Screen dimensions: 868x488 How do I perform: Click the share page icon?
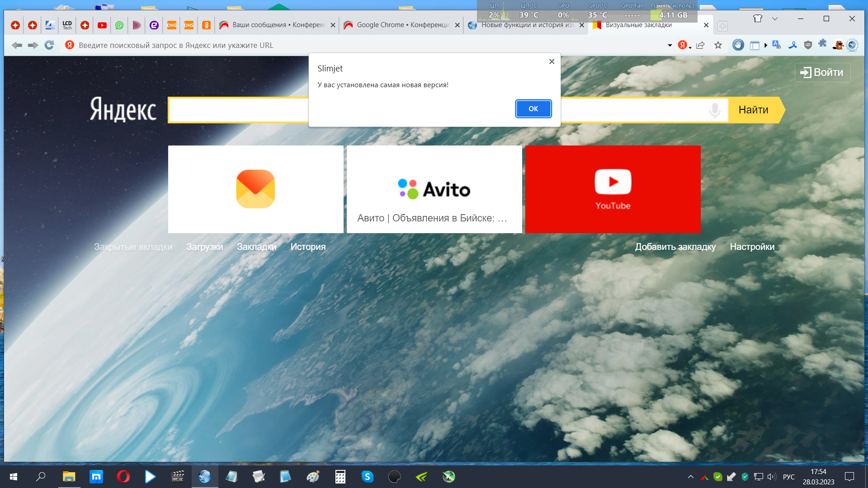pyautogui.click(x=700, y=45)
